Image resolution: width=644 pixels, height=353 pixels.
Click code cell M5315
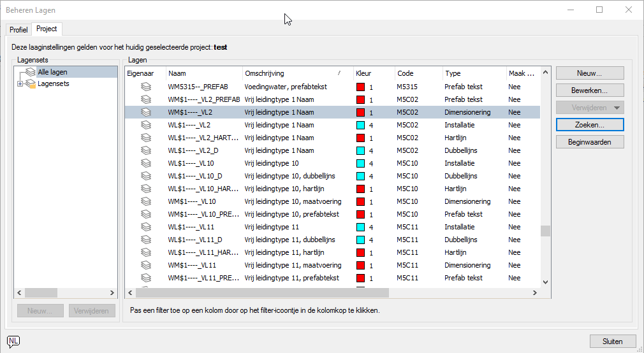tap(407, 87)
